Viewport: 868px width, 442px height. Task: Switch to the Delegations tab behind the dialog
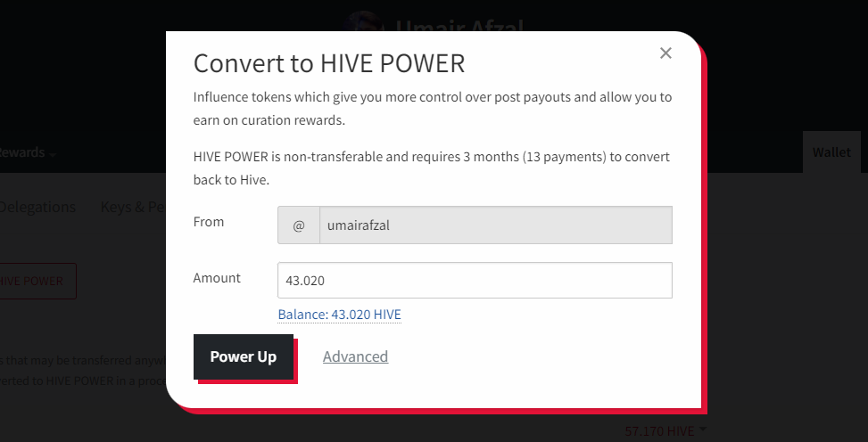37,207
